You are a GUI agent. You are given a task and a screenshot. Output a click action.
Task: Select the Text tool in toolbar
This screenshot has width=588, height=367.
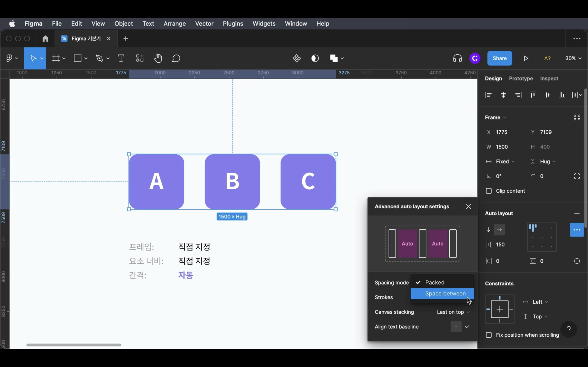[x=121, y=58]
